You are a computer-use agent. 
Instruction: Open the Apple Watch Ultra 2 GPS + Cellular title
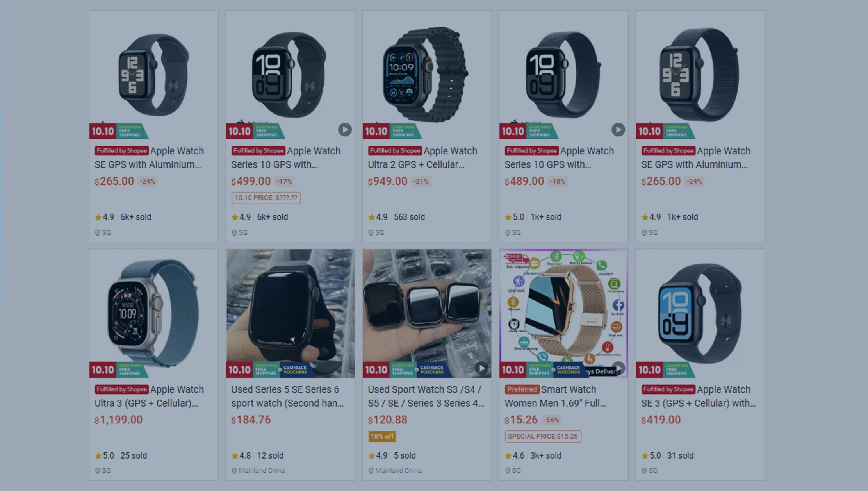tap(422, 157)
